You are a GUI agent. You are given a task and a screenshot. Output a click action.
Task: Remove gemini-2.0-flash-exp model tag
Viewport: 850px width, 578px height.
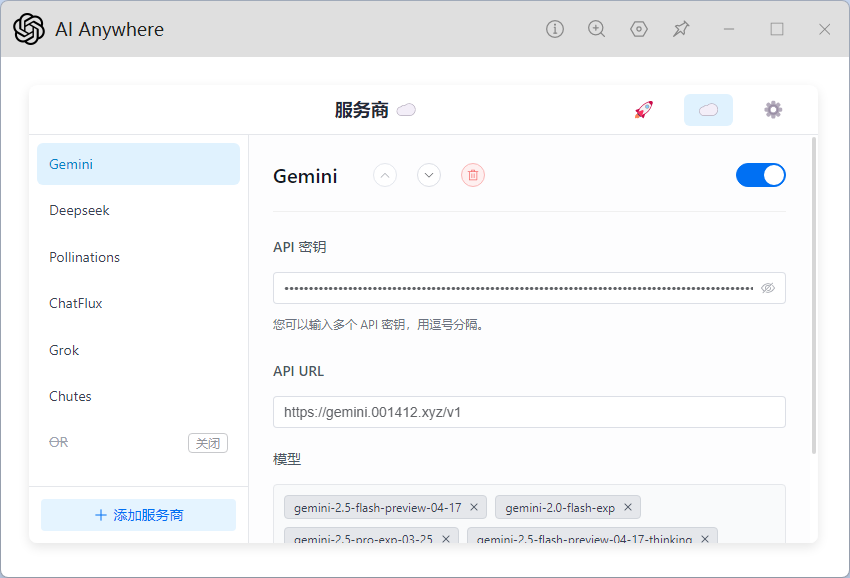[x=628, y=507]
